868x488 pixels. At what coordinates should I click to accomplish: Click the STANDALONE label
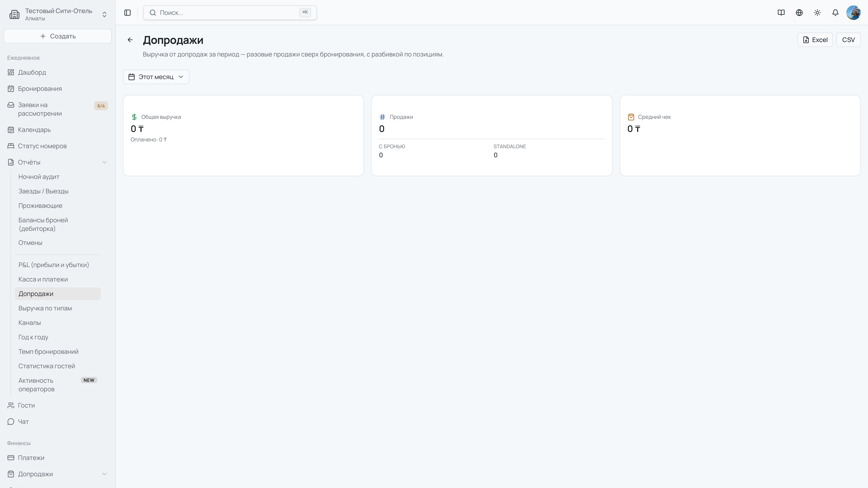(509, 146)
